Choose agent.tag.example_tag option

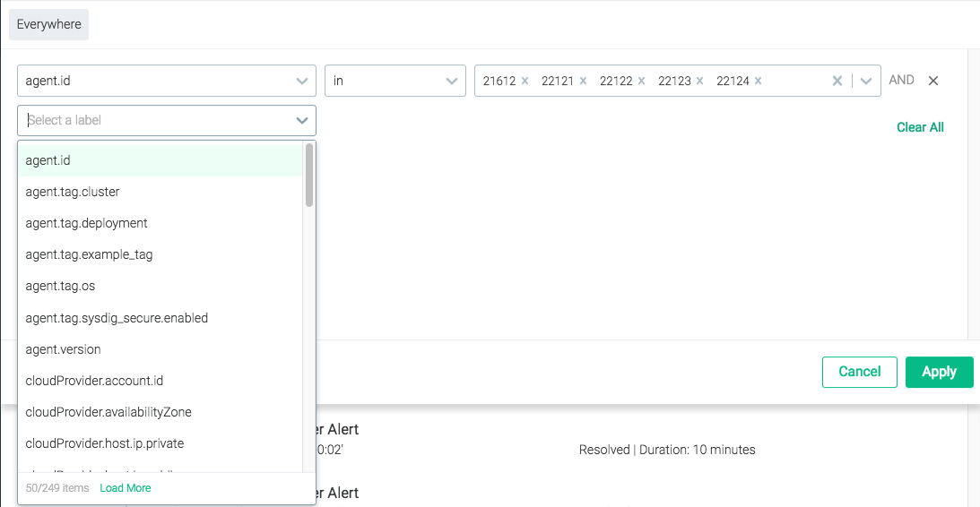pos(160,254)
